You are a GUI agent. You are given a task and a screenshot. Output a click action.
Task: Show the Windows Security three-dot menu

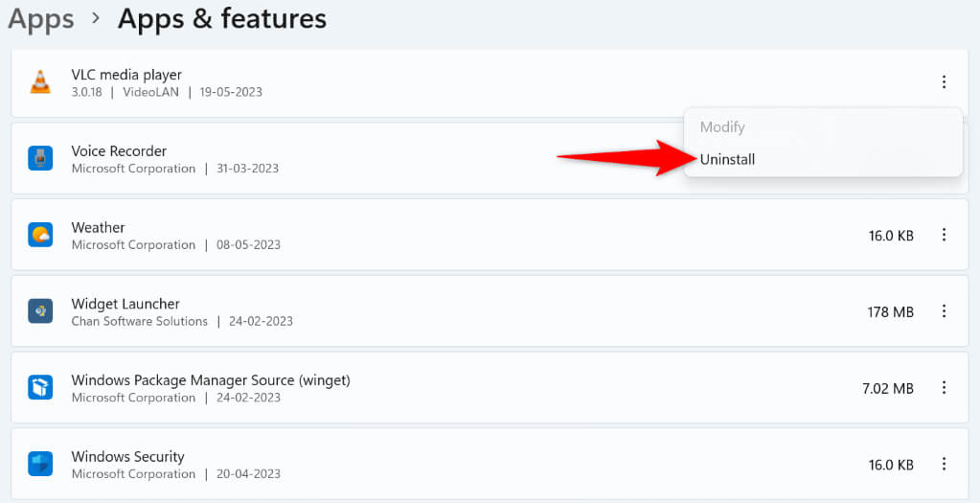pyautogui.click(x=944, y=465)
